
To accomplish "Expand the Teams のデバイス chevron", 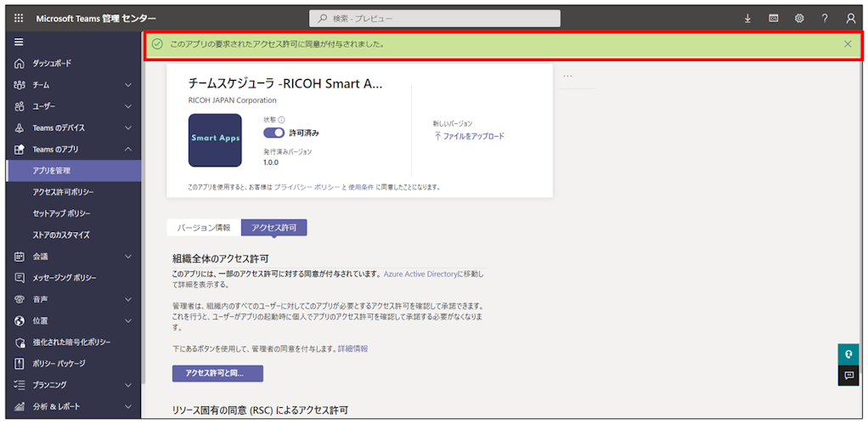I will pyautogui.click(x=128, y=127).
